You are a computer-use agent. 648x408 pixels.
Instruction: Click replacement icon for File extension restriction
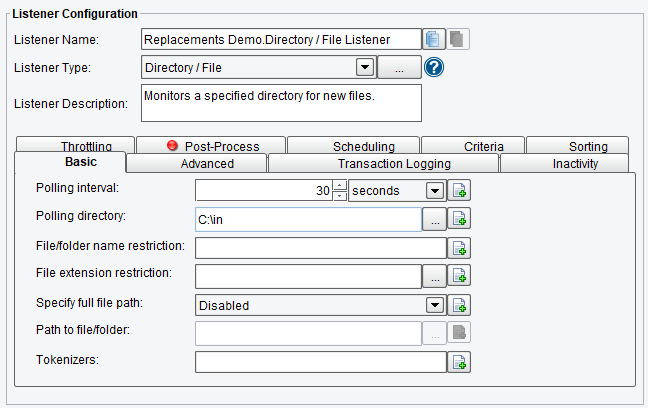coord(459,276)
